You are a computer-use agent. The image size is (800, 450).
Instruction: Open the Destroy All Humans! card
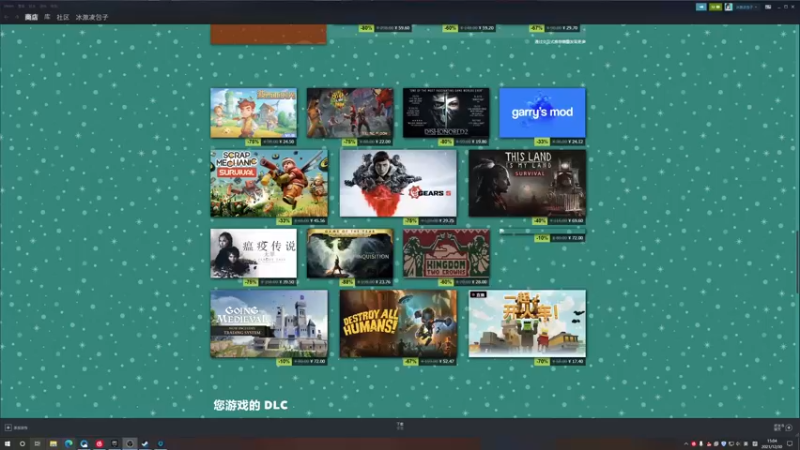398,323
